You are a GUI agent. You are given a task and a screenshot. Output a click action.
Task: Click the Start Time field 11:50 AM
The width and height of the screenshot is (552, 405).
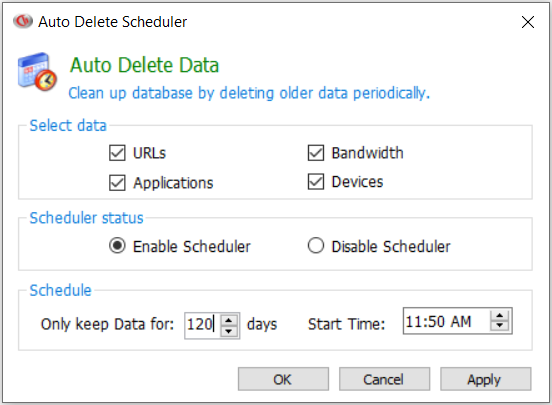(446, 321)
